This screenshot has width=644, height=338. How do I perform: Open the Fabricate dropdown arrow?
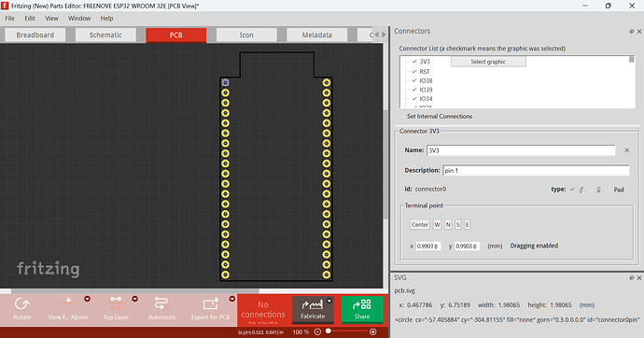coord(329,301)
